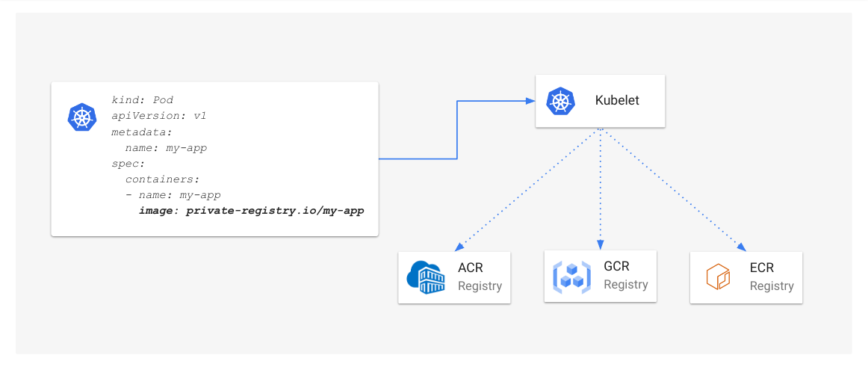Viewport: 868px width, 367px height.
Task: Click the GCR title text
Action: click(x=616, y=267)
